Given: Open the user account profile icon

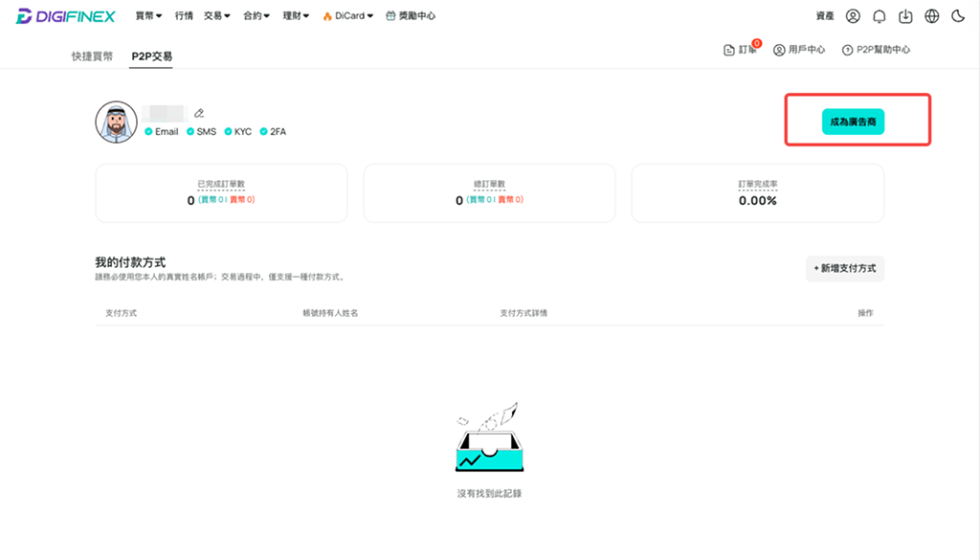Looking at the screenshot, I should pyautogui.click(x=853, y=16).
